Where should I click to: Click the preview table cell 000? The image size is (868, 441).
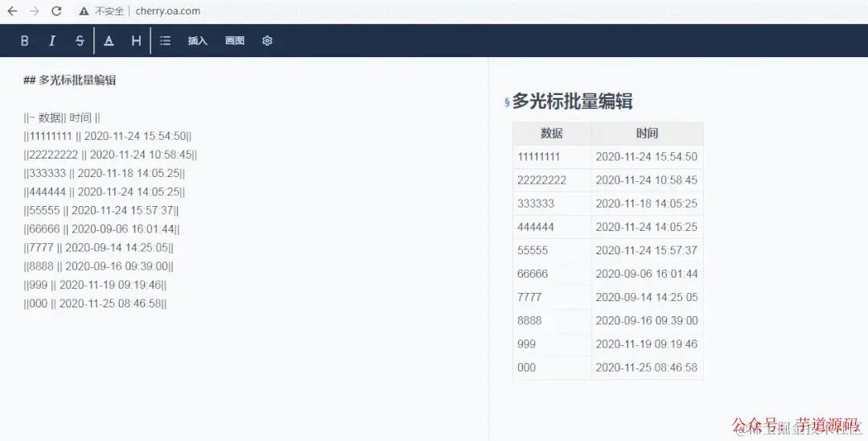(x=552, y=367)
